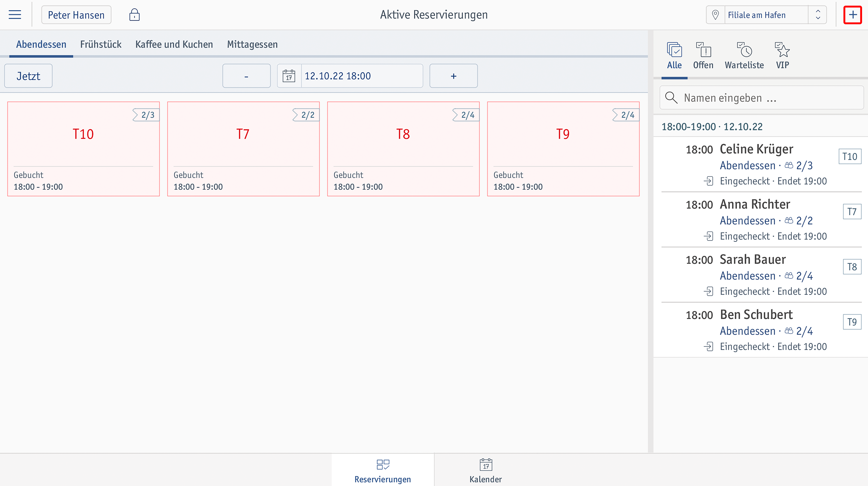The height and width of the screenshot is (486, 868).
Task: Open the hamburger main menu
Action: (x=15, y=15)
